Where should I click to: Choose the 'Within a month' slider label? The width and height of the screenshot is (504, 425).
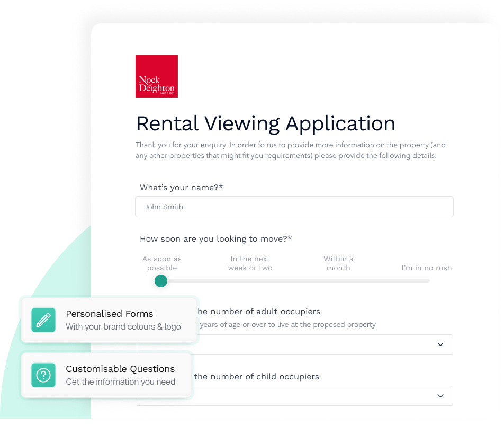[x=338, y=263]
